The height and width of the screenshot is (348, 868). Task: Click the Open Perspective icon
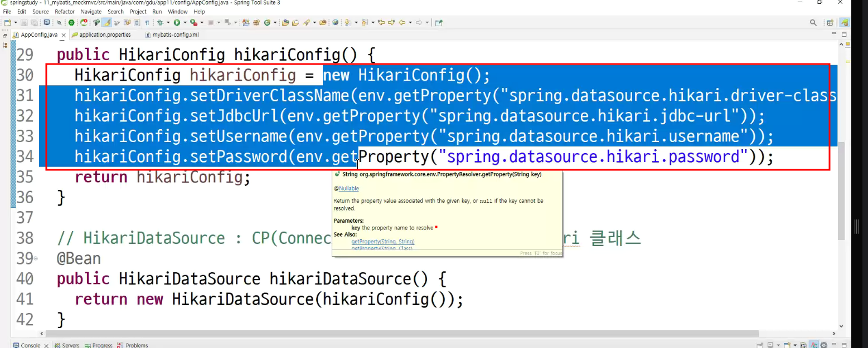point(830,22)
